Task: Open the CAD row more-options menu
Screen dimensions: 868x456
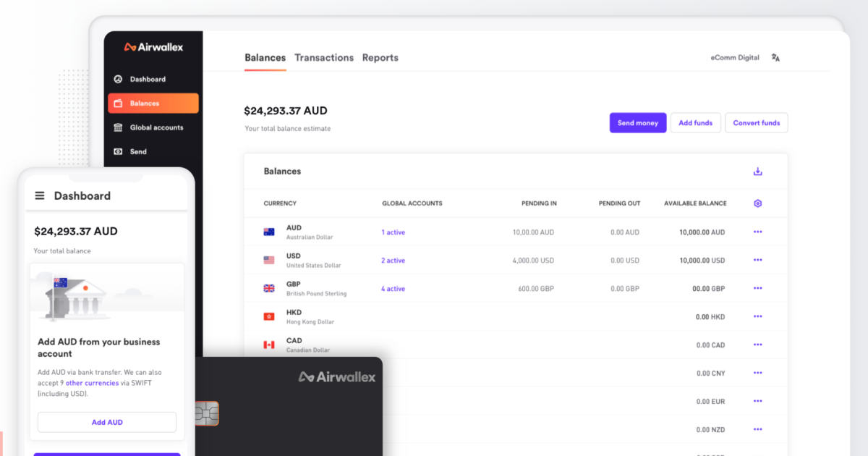Action: 758,345
